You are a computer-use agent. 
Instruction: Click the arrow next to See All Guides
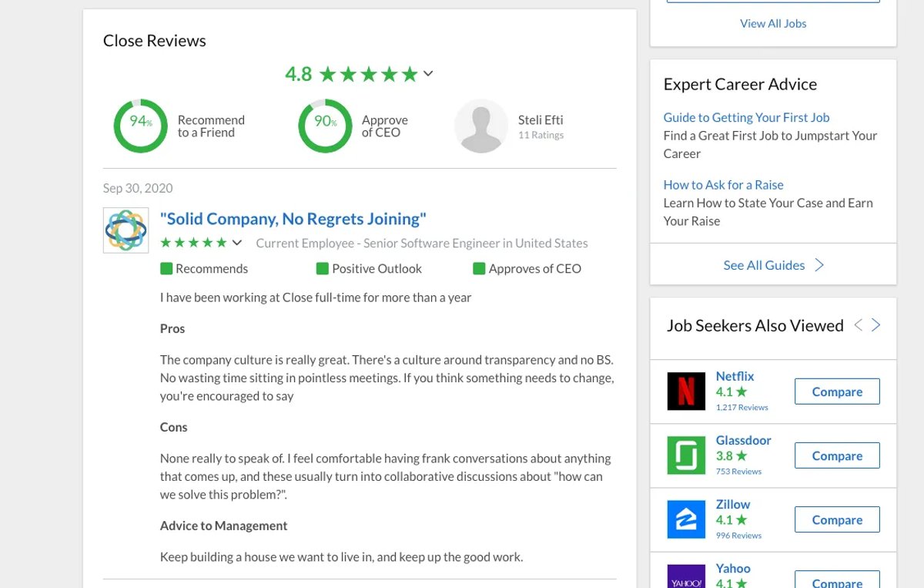point(819,265)
